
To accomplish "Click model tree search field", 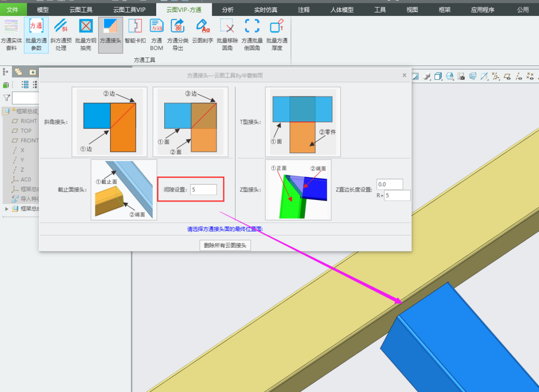I will tap(25, 98).
